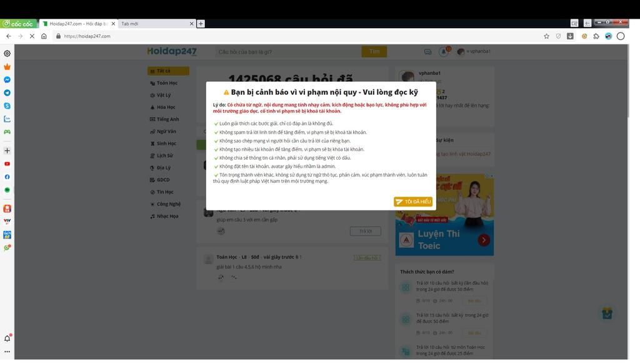Click the Cốc Cốc browser logo button
The width and height of the screenshot is (640, 364).
(18, 24)
